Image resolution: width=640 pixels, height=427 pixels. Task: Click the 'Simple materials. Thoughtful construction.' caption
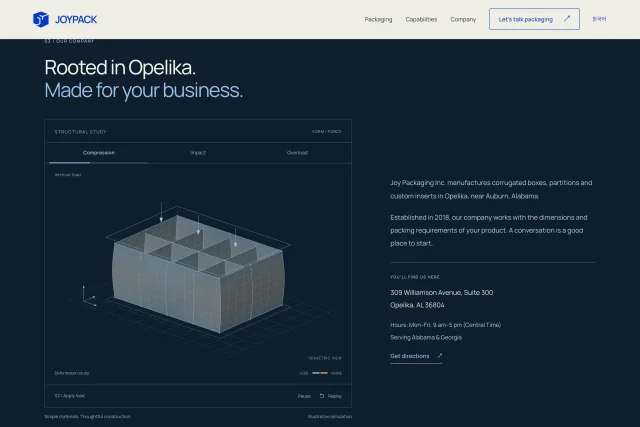click(x=88, y=417)
